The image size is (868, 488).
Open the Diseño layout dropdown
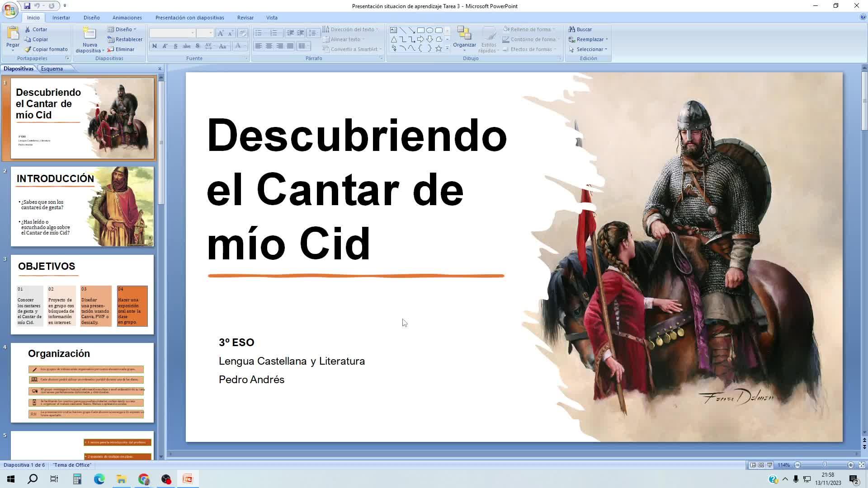pyautogui.click(x=122, y=29)
